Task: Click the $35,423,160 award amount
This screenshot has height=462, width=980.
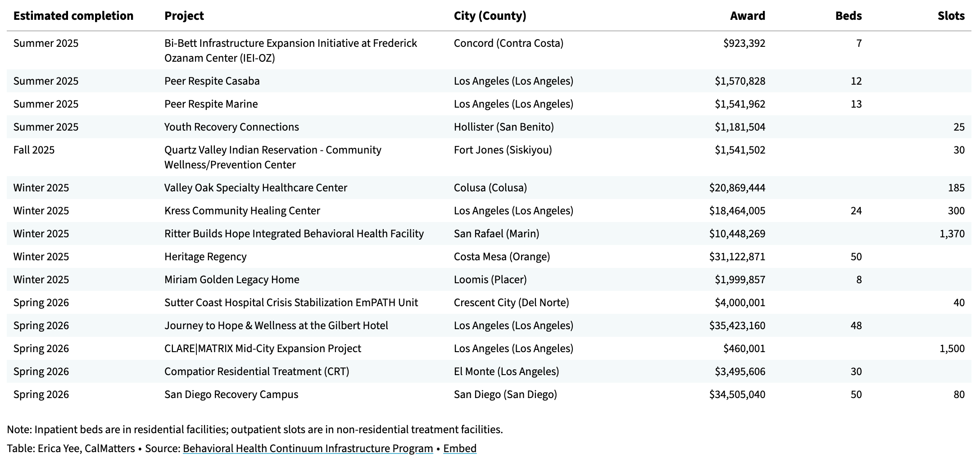Action: click(x=737, y=326)
